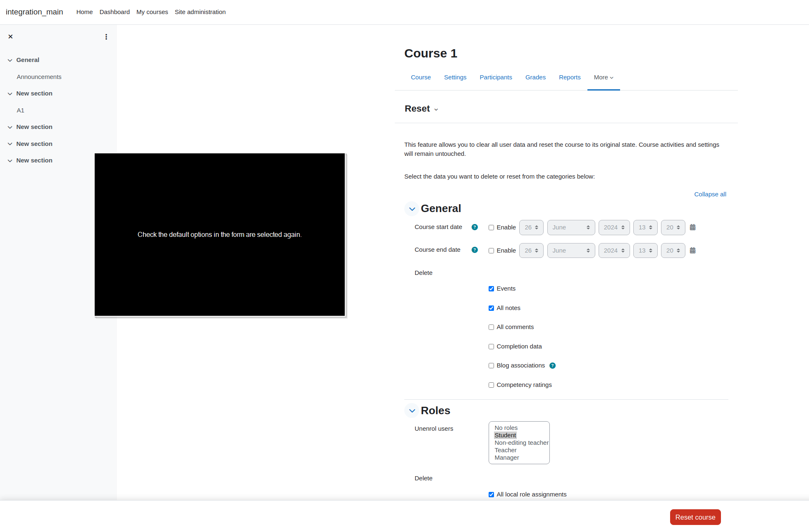This screenshot has width=809, height=532.
Task: Enable the Course end date
Action: point(491,251)
